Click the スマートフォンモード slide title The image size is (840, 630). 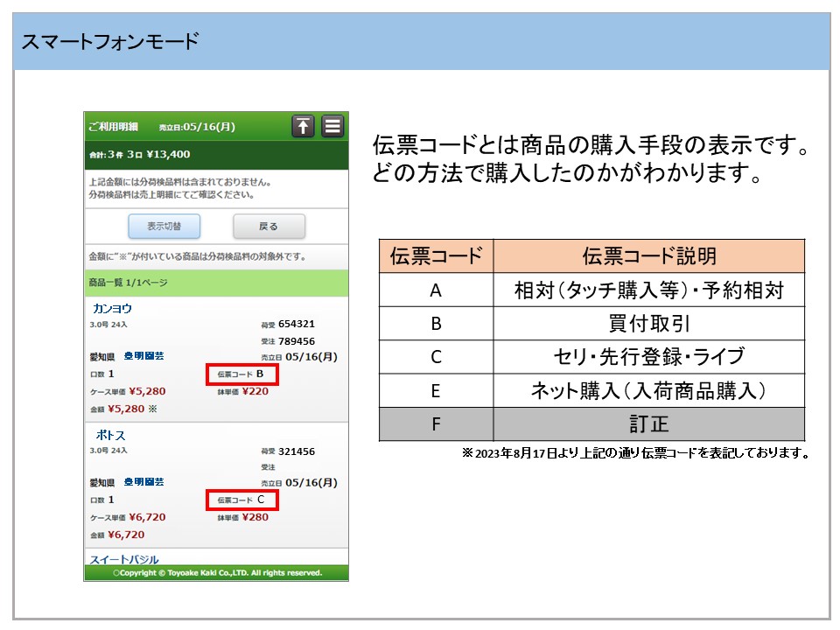pyautogui.click(x=110, y=41)
